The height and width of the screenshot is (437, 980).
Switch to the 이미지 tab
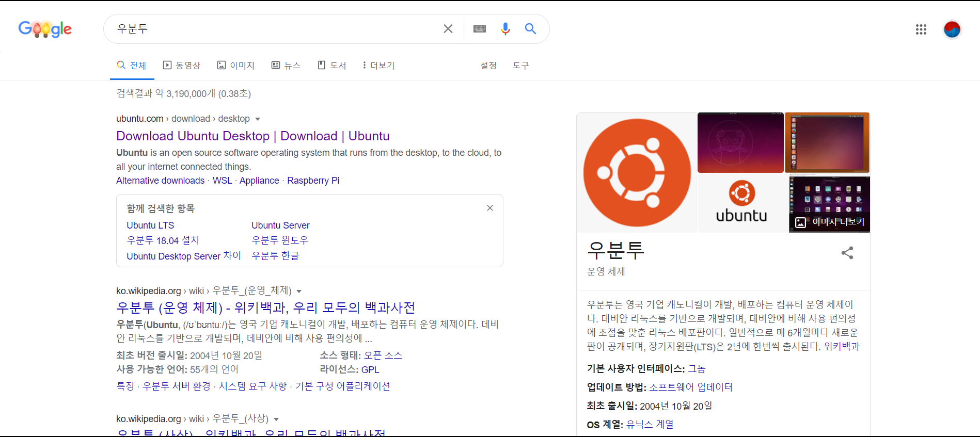[x=236, y=66]
